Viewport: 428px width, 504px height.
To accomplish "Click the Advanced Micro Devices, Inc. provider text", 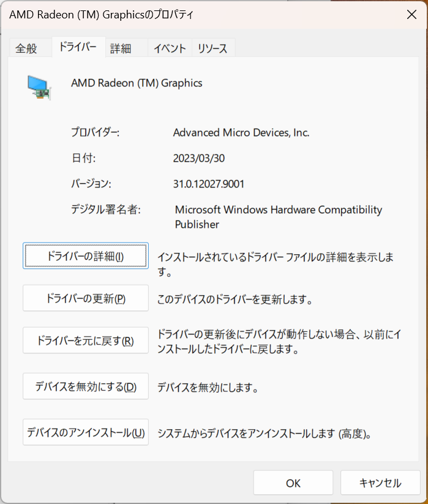I will (241, 132).
